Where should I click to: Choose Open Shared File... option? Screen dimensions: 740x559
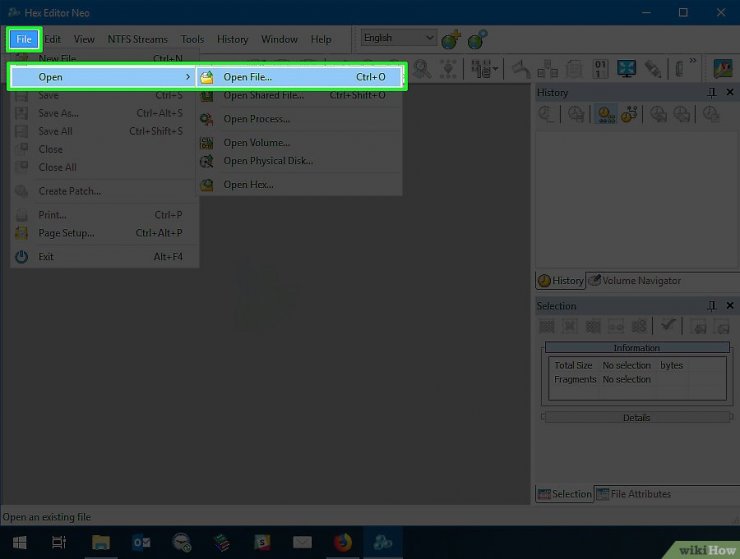299,95
